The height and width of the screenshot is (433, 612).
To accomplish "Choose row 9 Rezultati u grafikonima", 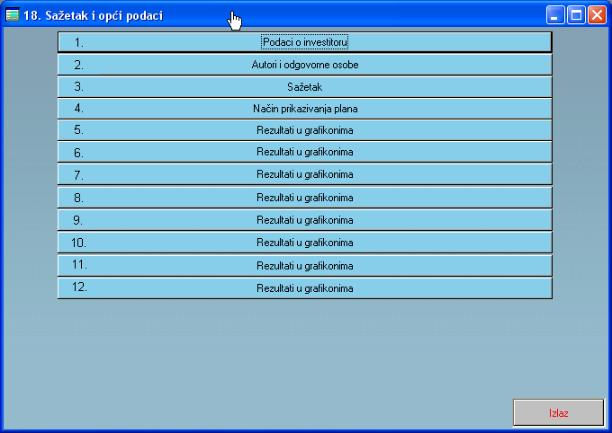I will pos(305,220).
